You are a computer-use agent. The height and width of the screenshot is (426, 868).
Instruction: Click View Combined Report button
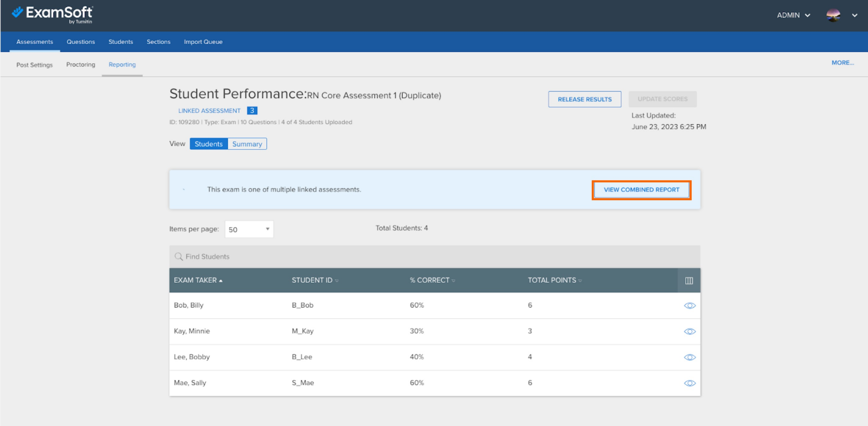(x=641, y=190)
